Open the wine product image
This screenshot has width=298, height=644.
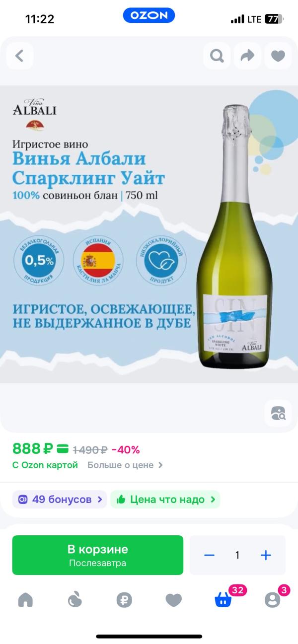(x=149, y=234)
